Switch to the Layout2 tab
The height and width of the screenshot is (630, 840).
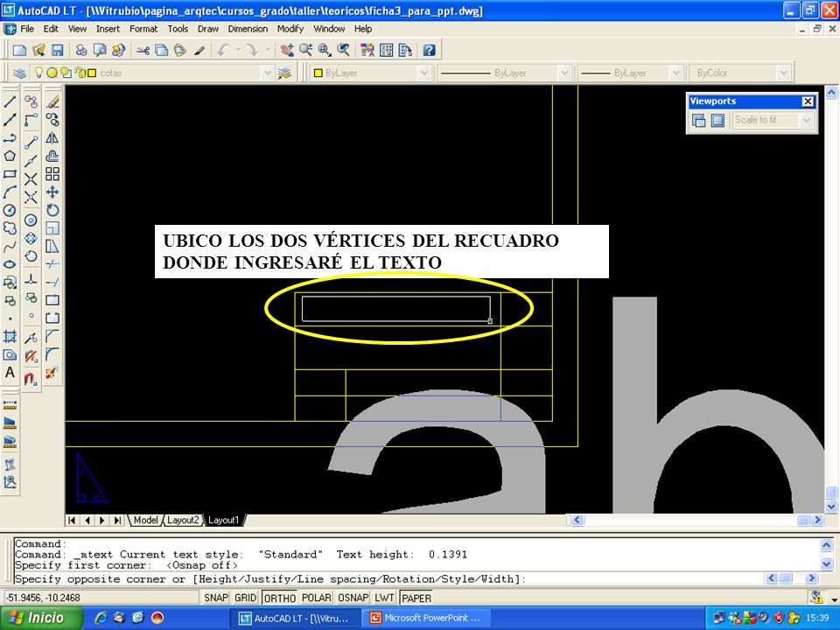click(183, 520)
